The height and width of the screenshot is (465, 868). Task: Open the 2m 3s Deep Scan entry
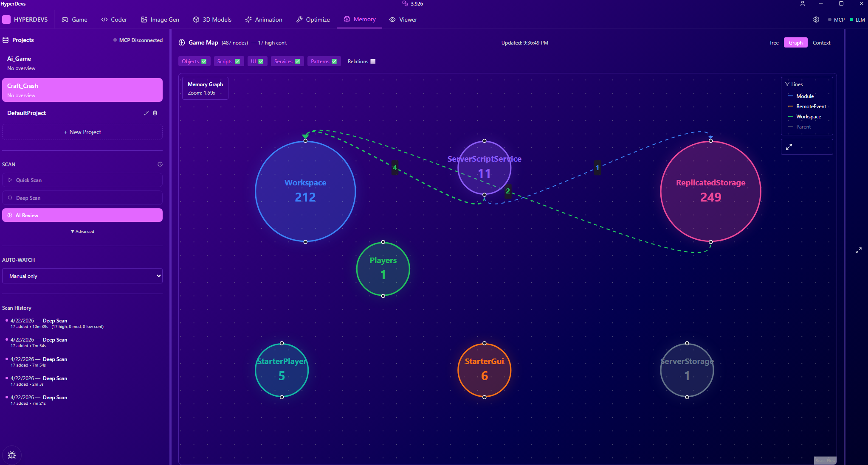38,381
